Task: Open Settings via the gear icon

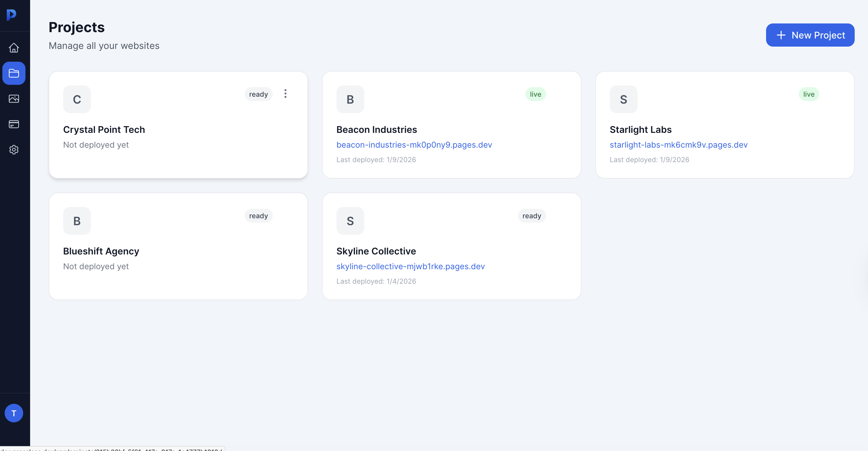Action: tap(14, 150)
